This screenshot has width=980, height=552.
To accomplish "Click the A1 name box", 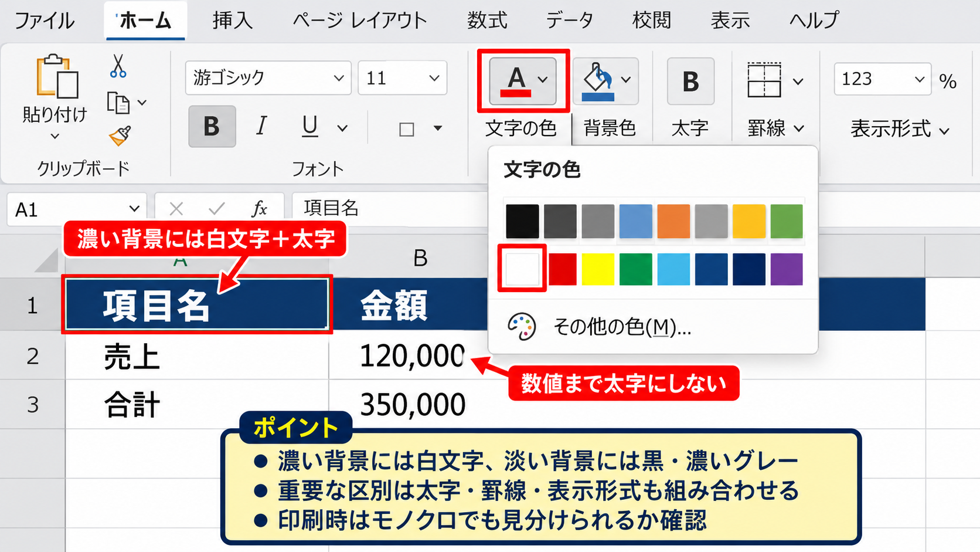I will point(77,209).
